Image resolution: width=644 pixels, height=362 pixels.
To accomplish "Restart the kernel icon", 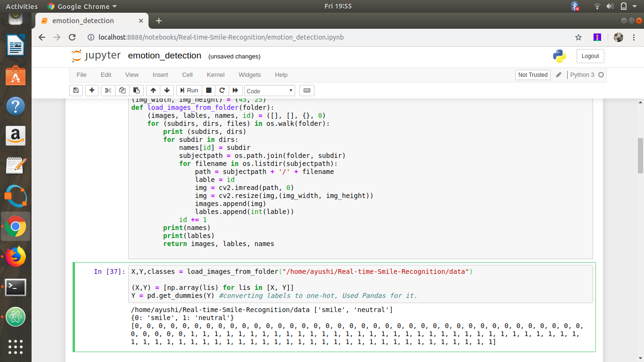I will coord(222,90).
